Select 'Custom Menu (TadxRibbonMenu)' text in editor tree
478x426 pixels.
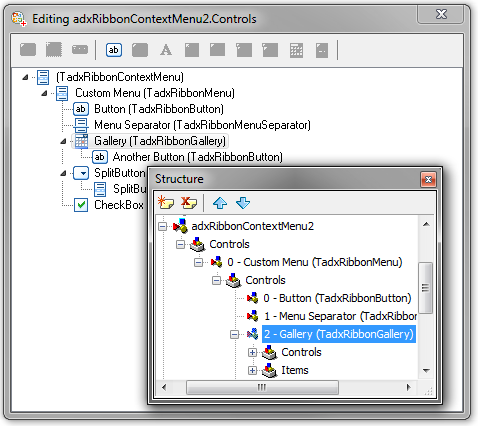155,93
